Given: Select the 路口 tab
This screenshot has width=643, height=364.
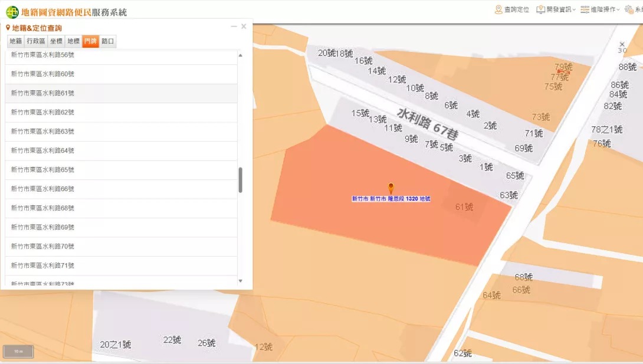Looking at the screenshot, I should coord(107,41).
